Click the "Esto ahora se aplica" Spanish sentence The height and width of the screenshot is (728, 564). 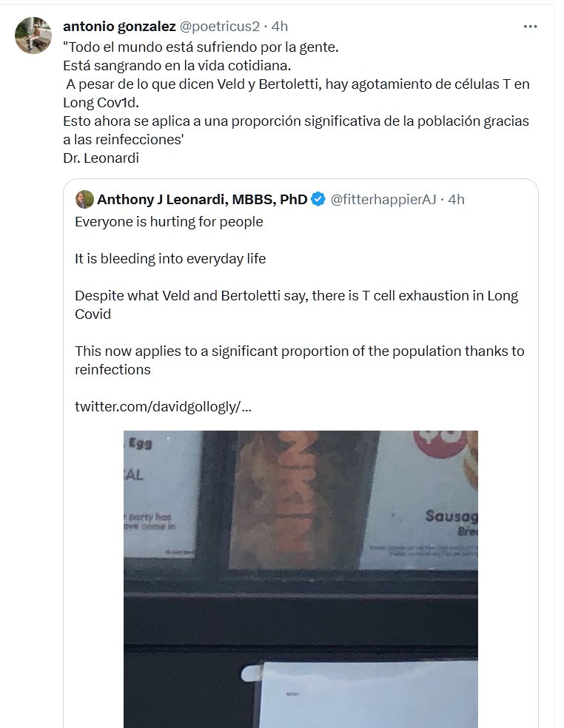pyautogui.click(x=296, y=129)
